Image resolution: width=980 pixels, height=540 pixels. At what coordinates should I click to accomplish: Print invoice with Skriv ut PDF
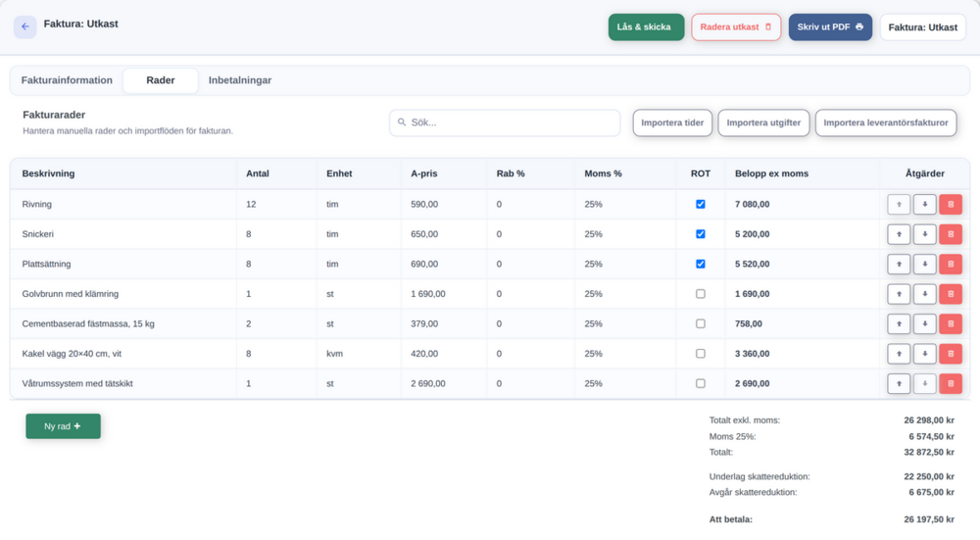pos(830,27)
